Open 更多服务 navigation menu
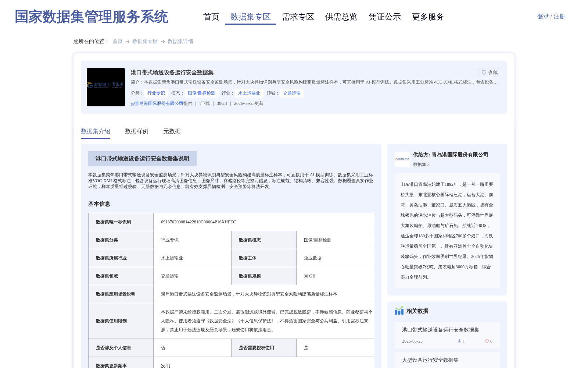588x368 pixels. [x=428, y=17]
